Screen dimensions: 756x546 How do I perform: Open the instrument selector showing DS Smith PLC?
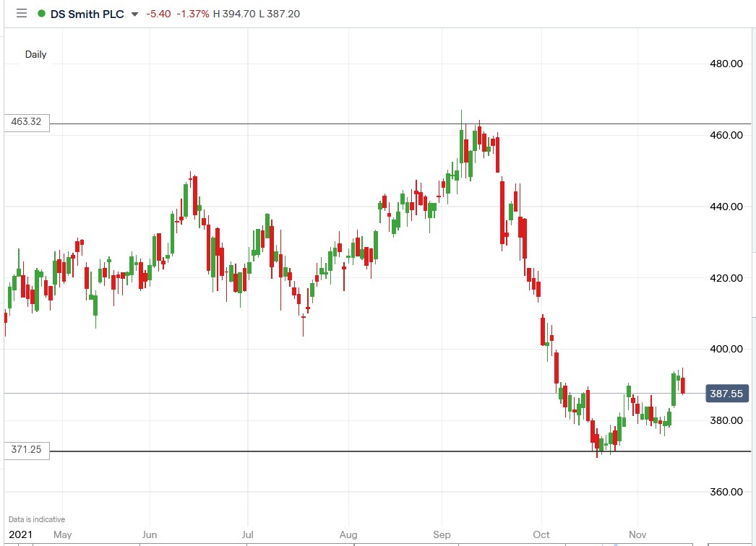pos(88,13)
